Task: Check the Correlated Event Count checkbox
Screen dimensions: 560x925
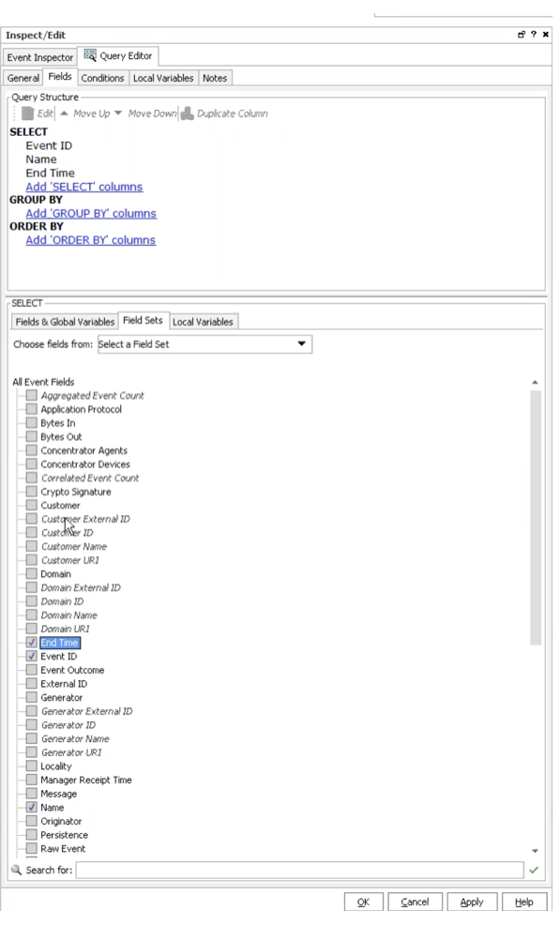Action: (32, 478)
